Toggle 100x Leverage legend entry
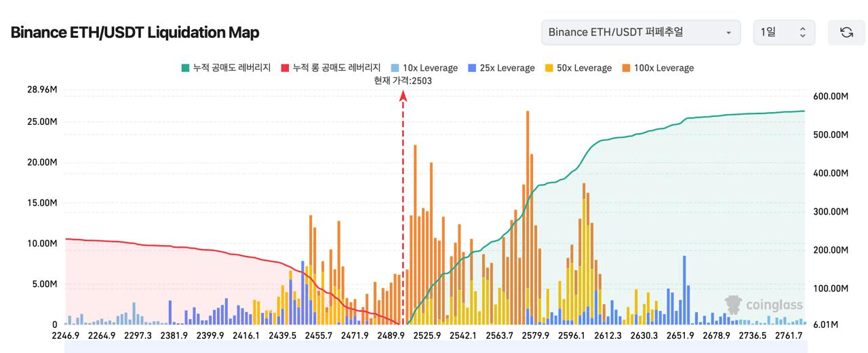The image size is (868, 353). coord(658,68)
